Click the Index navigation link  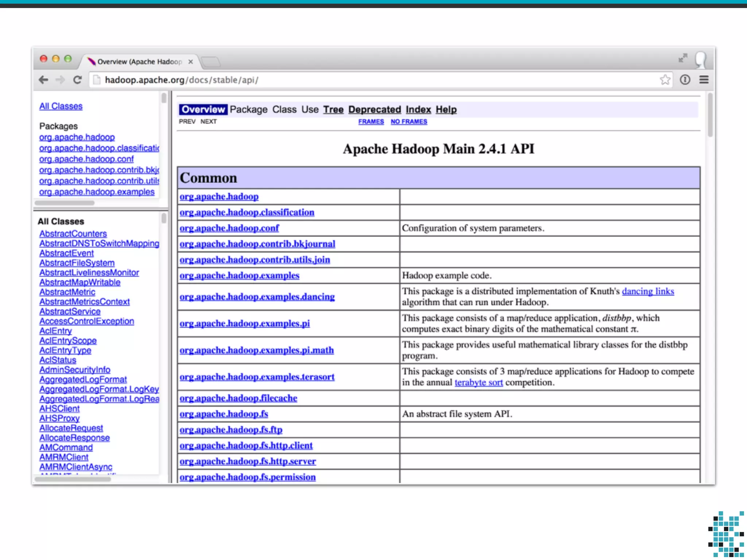(418, 109)
